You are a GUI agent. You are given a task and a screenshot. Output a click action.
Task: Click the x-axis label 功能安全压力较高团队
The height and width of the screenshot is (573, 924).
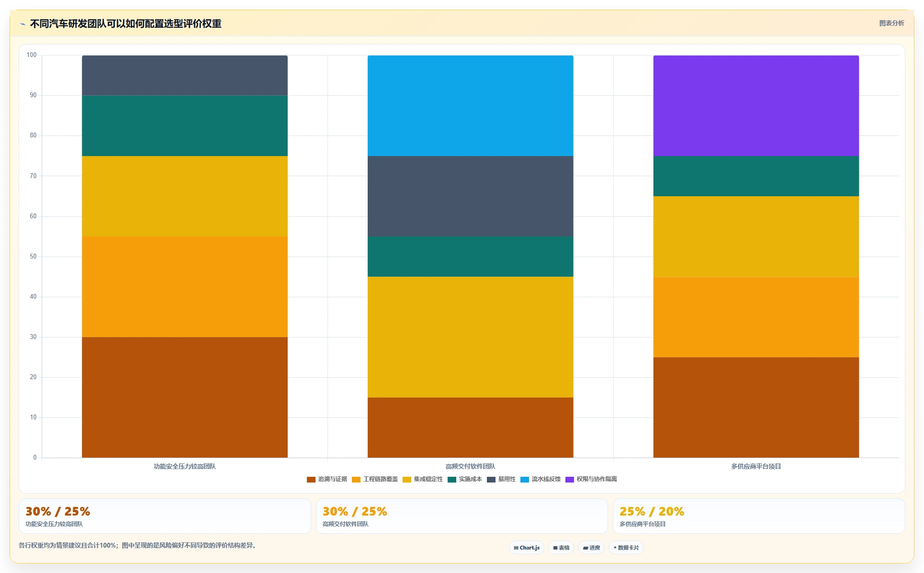[x=185, y=466]
